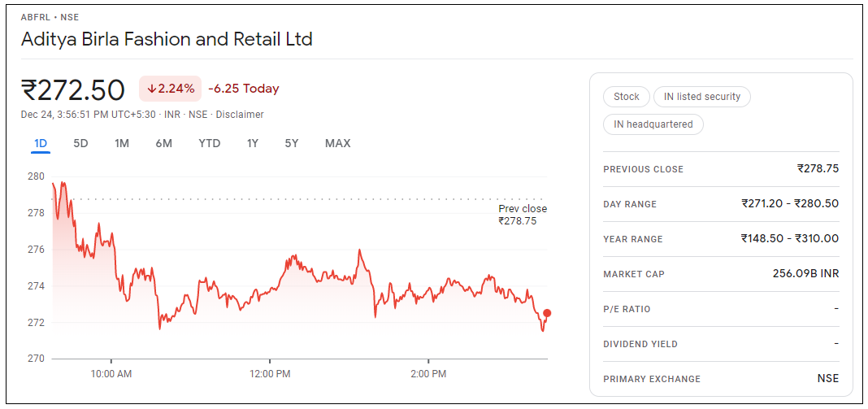Viewport: 868px width, 409px height.
Task: Select the 1D chart range tab
Action: click(x=41, y=144)
